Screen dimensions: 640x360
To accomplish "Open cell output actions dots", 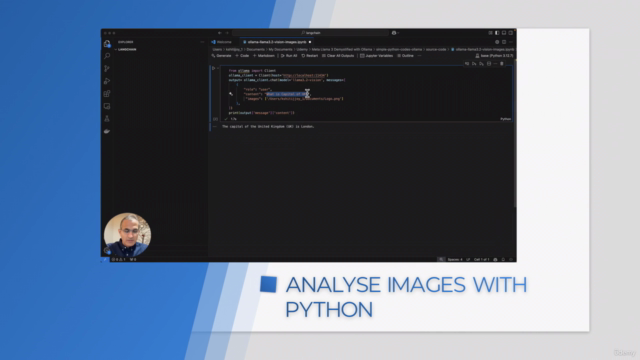I will (215, 127).
